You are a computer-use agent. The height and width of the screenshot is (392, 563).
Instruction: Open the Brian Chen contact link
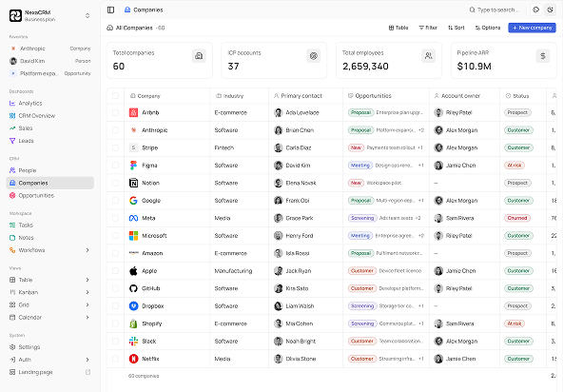coord(300,130)
